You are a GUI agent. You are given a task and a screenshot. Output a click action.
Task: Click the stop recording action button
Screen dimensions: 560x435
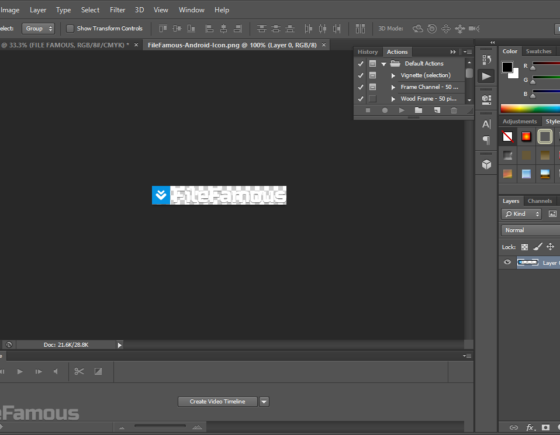click(368, 110)
